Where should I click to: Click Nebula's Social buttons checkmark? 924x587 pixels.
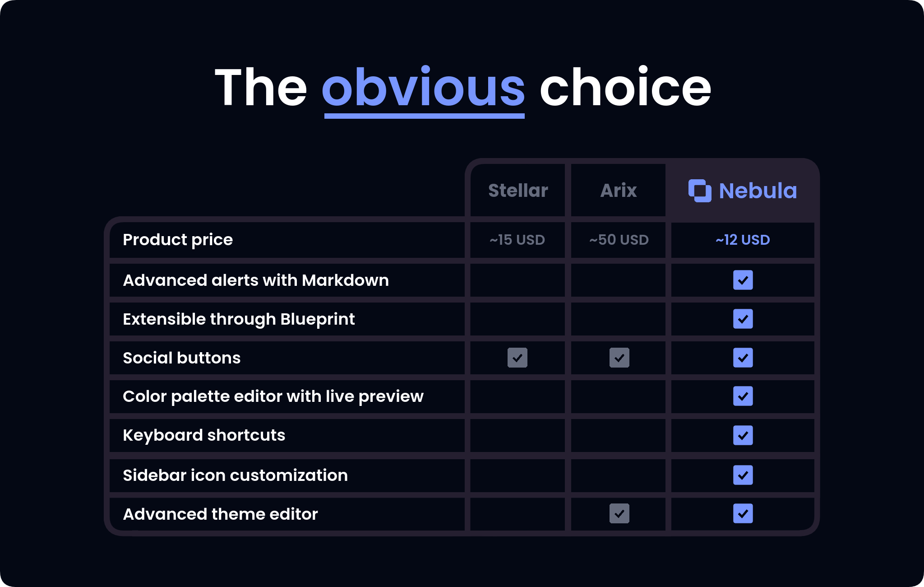(743, 358)
